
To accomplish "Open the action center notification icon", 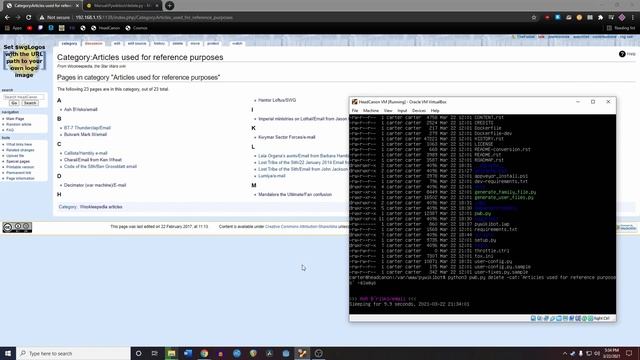I will tap(629, 353).
